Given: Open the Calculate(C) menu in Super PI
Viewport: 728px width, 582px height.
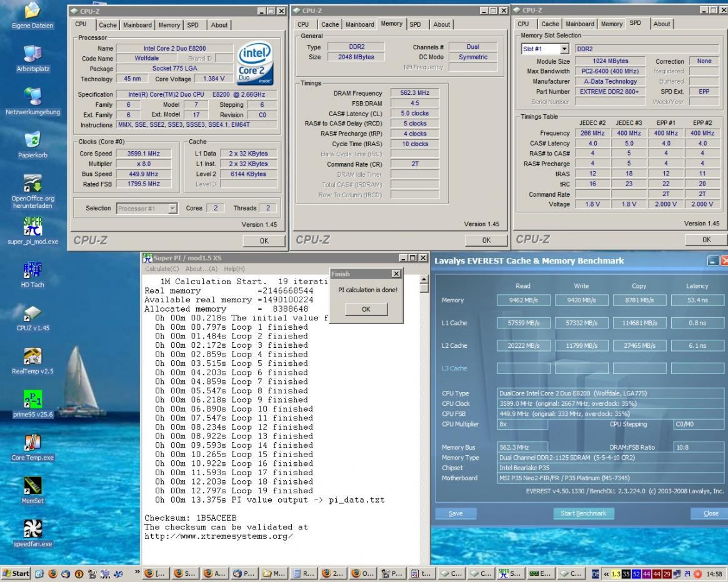Looking at the screenshot, I should (x=161, y=269).
